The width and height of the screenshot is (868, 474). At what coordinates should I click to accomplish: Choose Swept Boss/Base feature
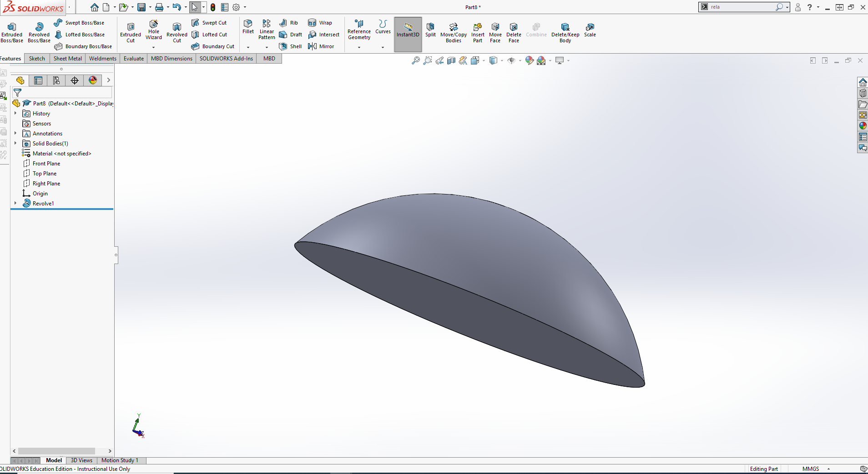79,23
